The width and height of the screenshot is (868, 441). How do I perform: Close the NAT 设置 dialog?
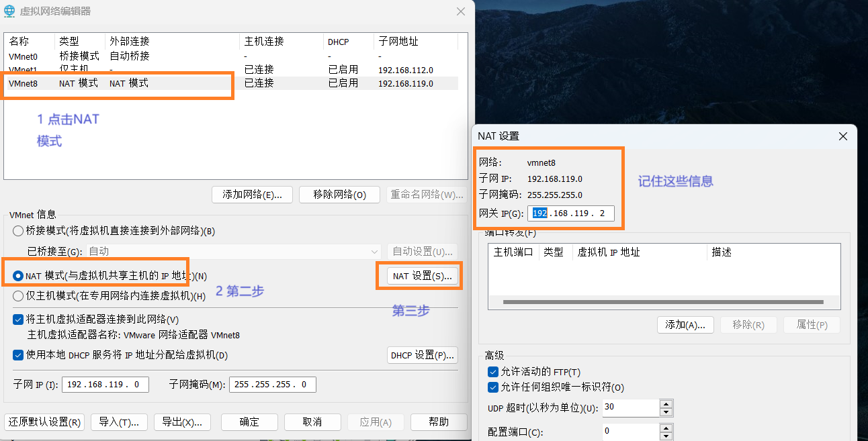point(843,136)
